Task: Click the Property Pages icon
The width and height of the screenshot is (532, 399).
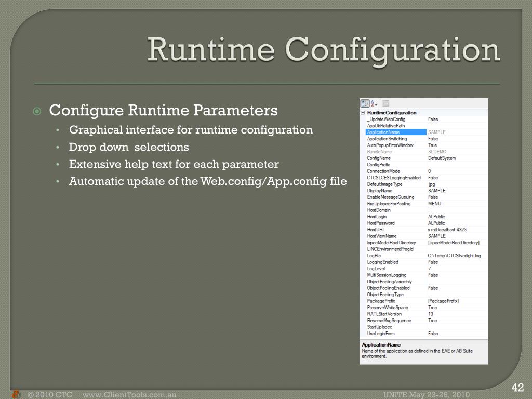Action: pos(386,103)
